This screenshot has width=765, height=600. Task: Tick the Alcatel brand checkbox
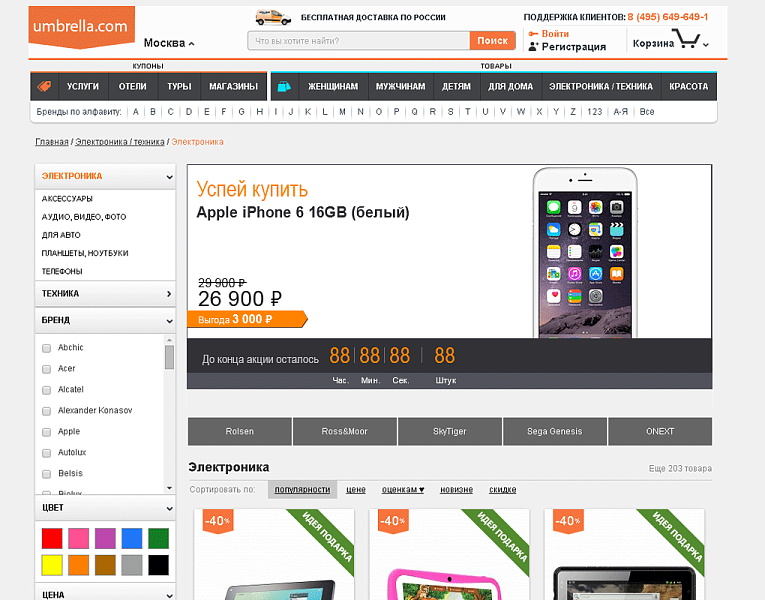pyautogui.click(x=46, y=390)
